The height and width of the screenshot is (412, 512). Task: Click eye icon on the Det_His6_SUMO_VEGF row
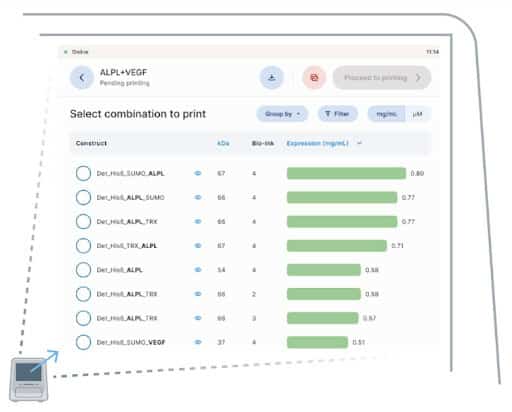[x=198, y=342]
